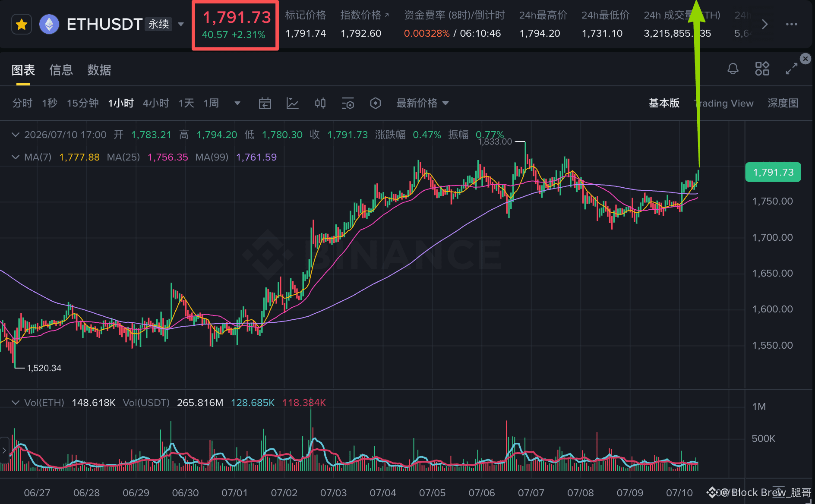Close the chart panel with X button
The width and height of the screenshot is (815, 504).
point(806,59)
